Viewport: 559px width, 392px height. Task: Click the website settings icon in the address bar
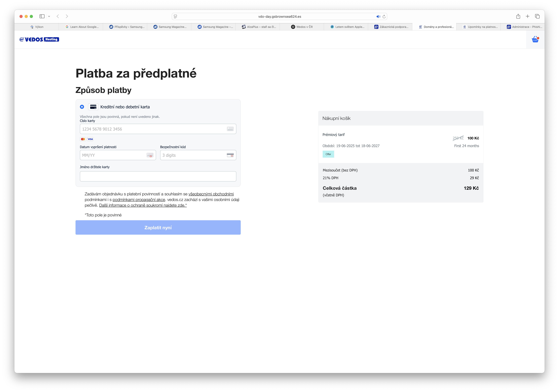pyautogui.click(x=175, y=17)
